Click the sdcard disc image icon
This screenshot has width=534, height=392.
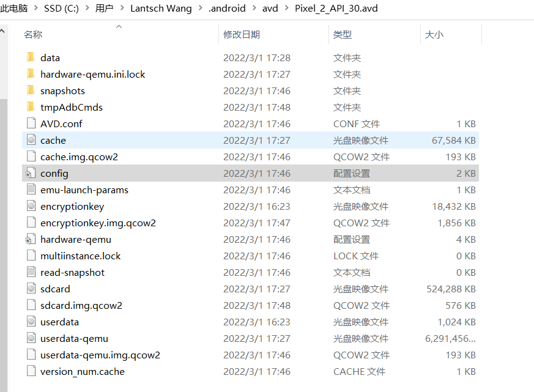32,289
